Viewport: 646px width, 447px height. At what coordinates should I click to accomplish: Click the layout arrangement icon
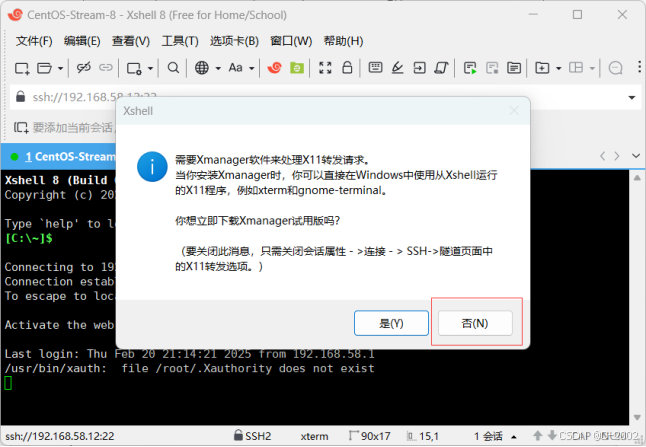576,68
